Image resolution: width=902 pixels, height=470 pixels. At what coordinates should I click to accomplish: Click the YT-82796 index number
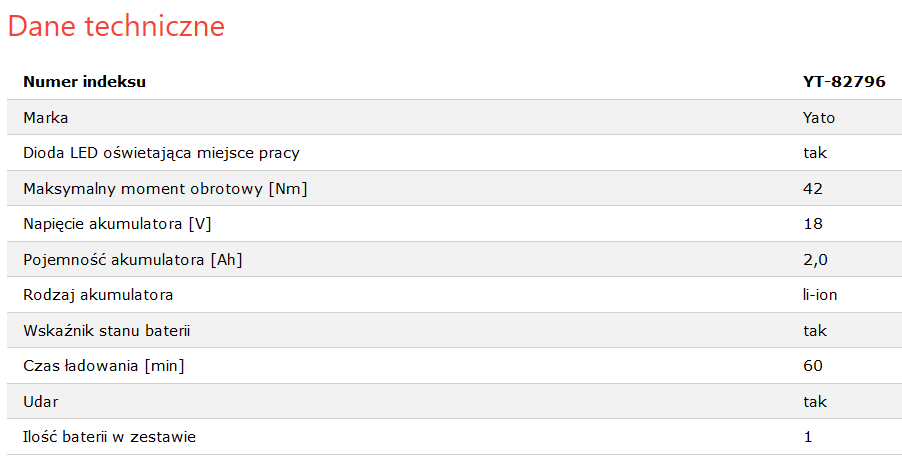pyautogui.click(x=844, y=82)
